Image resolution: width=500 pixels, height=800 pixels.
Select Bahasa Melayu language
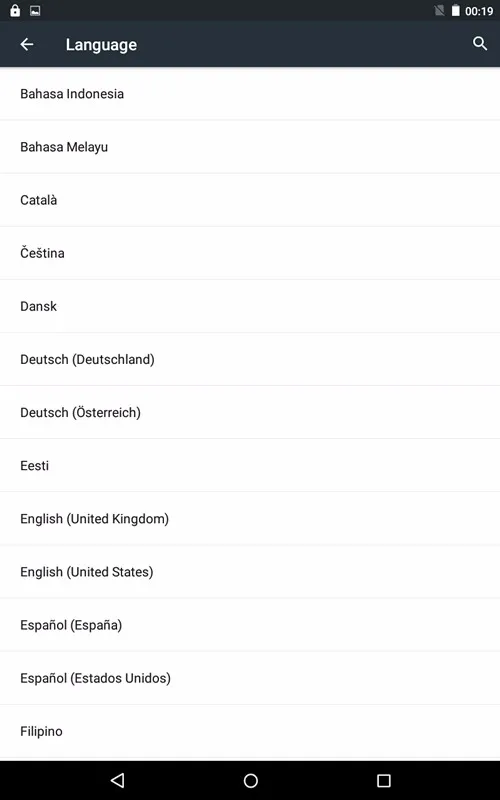click(x=250, y=147)
